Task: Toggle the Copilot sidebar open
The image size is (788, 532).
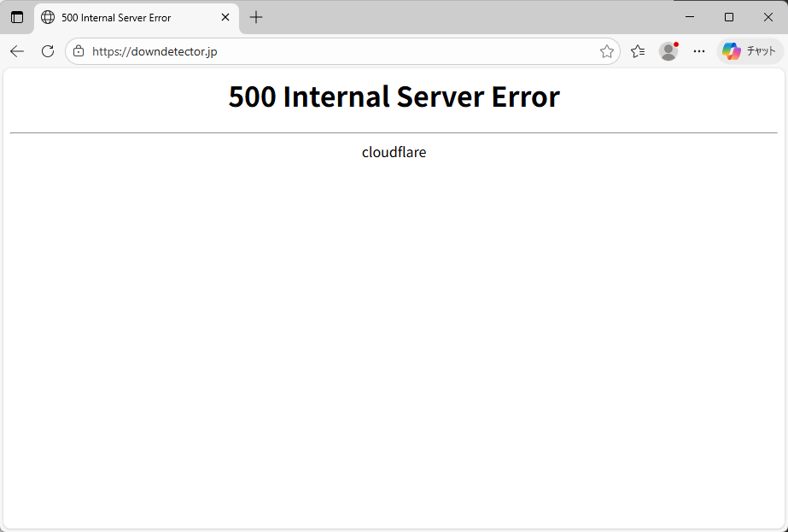Action: (750, 51)
